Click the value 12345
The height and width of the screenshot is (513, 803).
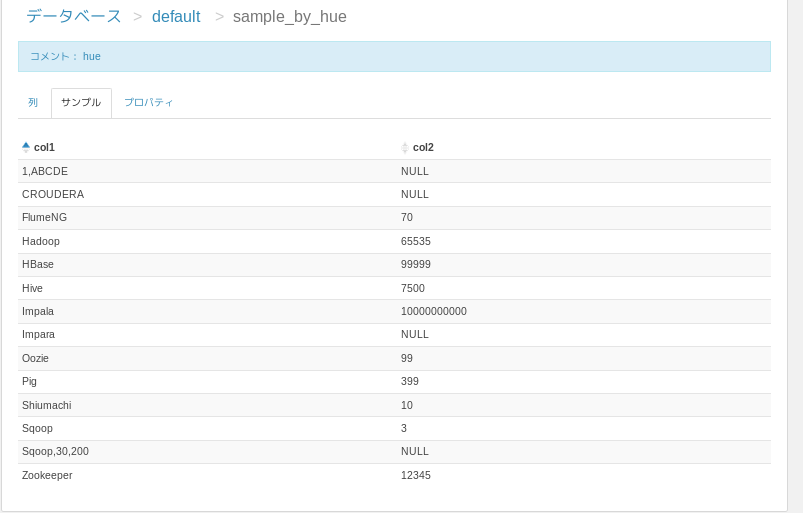tap(416, 475)
